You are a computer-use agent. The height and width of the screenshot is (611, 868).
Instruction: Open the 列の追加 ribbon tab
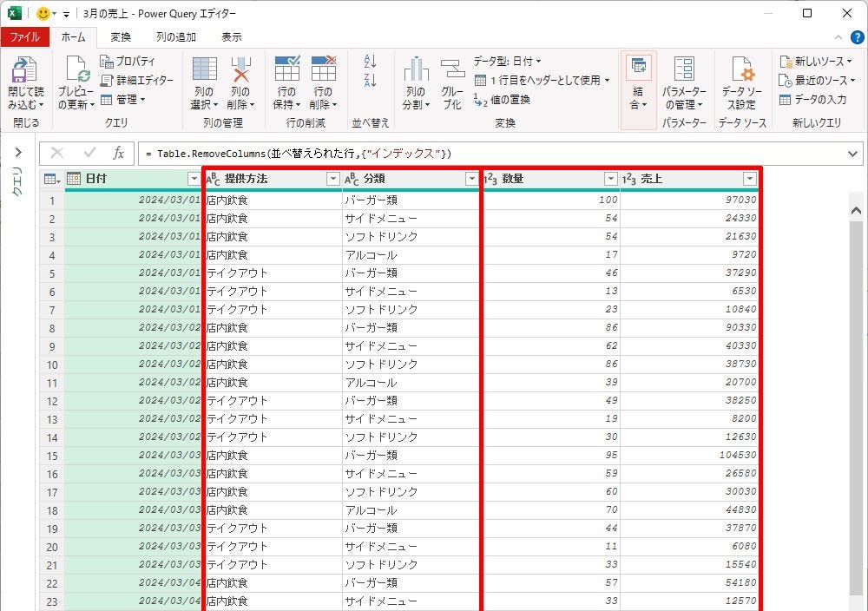click(x=175, y=37)
